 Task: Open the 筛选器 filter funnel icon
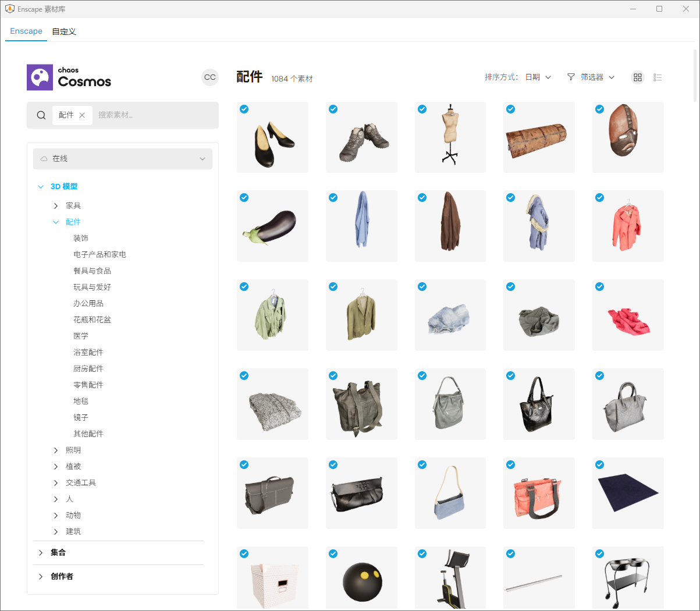coord(571,77)
